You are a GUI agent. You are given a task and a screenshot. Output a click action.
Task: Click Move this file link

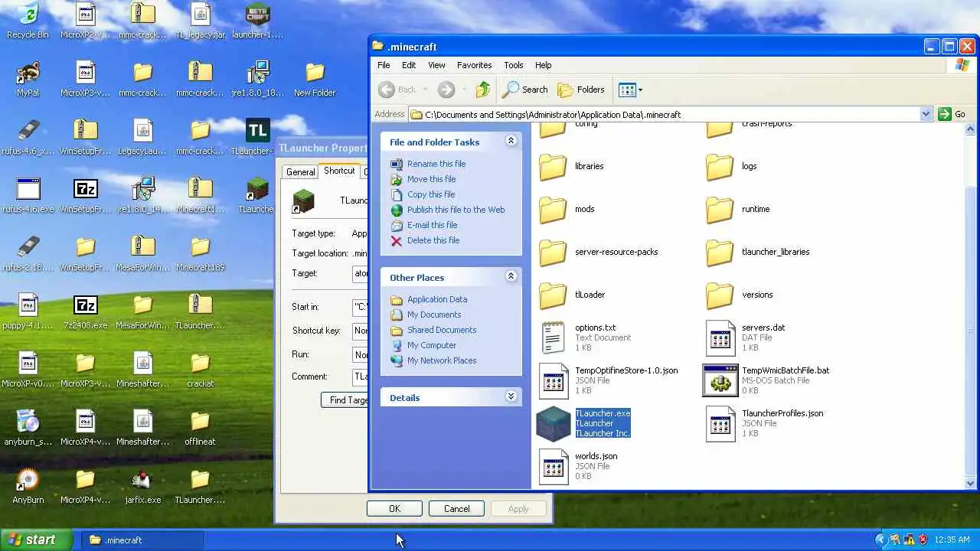[x=431, y=179]
